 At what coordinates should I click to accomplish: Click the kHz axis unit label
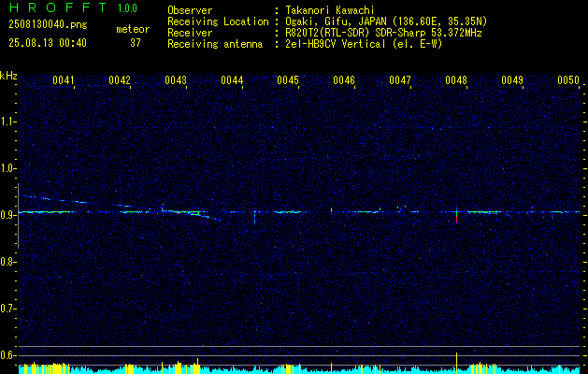click(x=8, y=76)
